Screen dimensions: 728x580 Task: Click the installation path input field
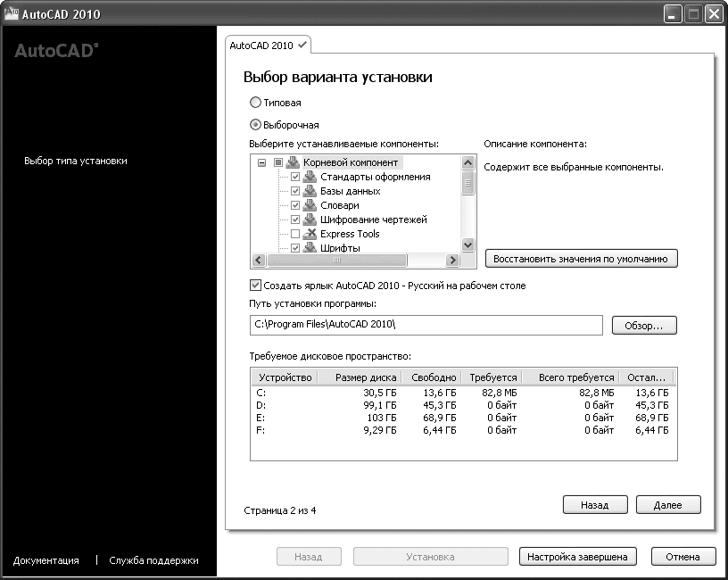[x=426, y=326]
